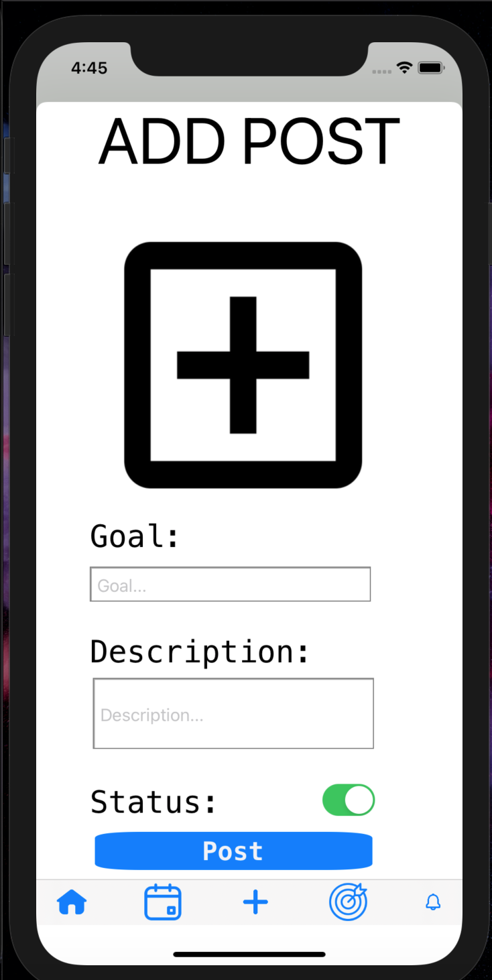Tap the large add-image plus square
This screenshot has width=492, height=980.
[243, 365]
